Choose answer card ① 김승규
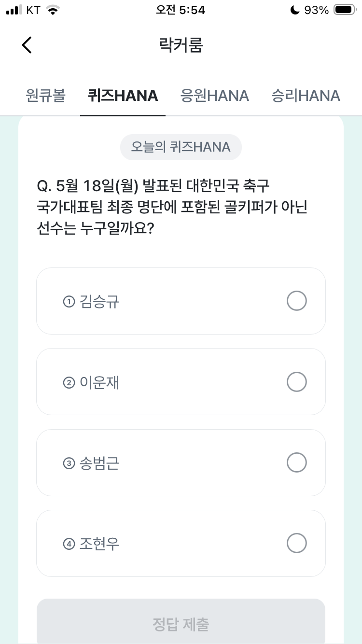 181,301
